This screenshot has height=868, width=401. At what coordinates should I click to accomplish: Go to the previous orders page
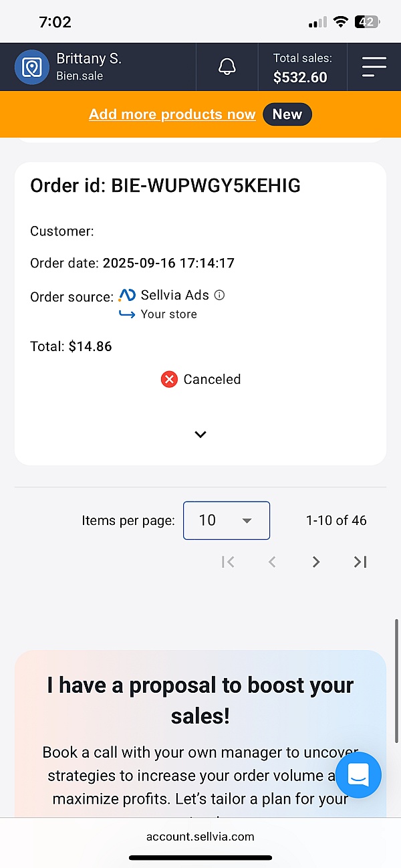pyautogui.click(x=272, y=562)
